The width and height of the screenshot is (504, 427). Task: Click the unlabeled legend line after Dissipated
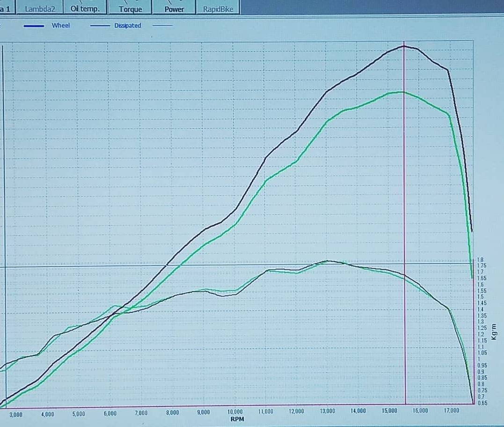click(162, 26)
